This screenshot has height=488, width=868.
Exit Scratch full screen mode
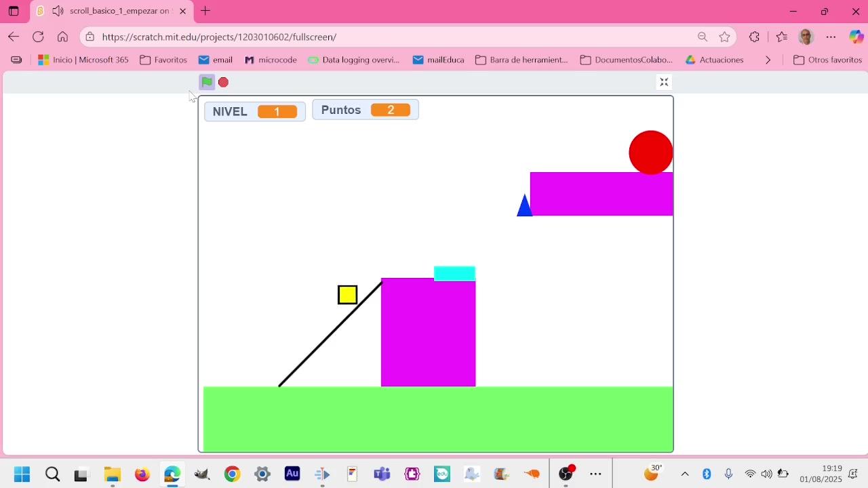coord(664,82)
